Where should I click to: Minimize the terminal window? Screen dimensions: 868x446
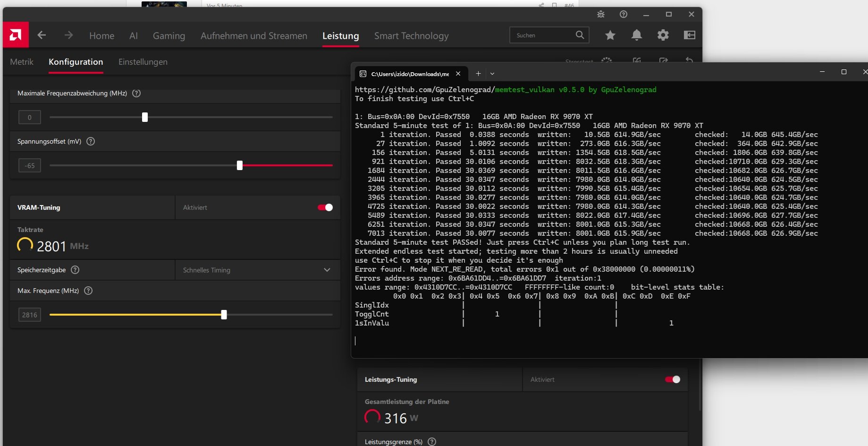(822, 72)
